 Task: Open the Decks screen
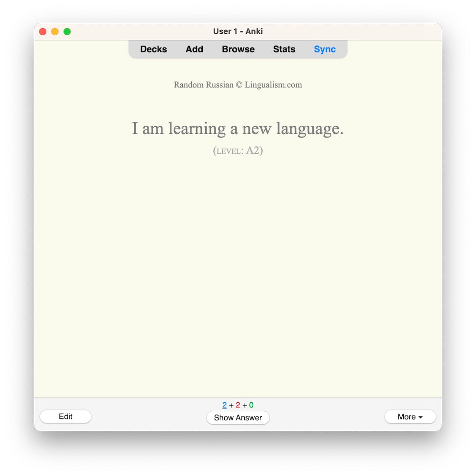[153, 49]
